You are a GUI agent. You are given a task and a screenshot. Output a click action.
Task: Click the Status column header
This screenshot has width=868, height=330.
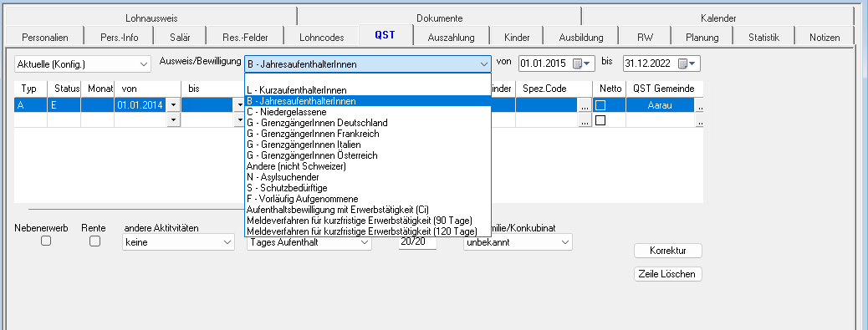pyautogui.click(x=64, y=89)
